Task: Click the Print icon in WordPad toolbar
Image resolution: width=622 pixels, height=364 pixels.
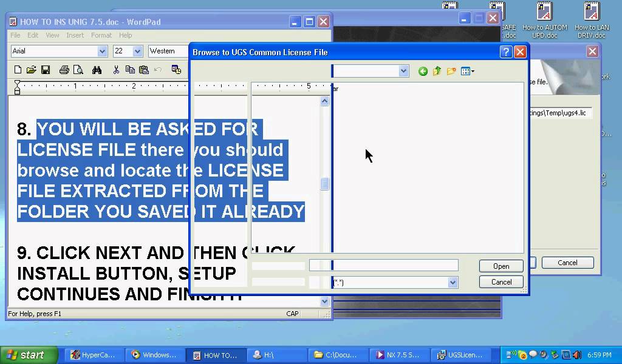Action: 64,70
